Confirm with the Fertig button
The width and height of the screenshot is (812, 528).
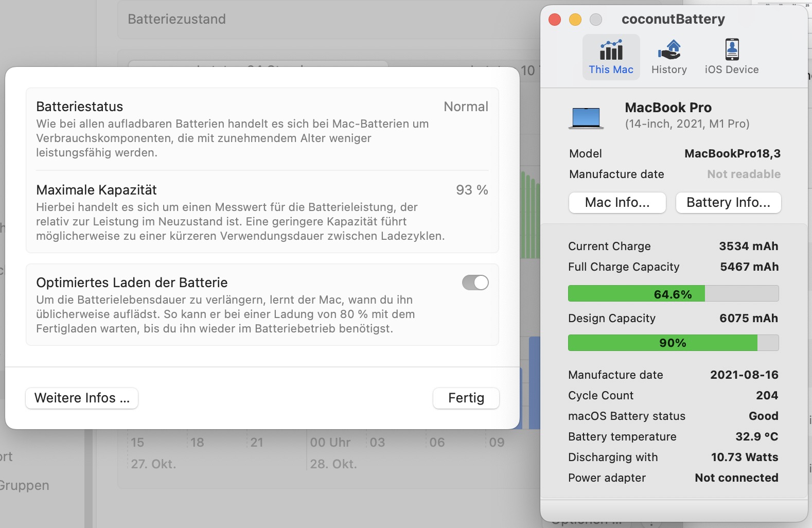click(x=466, y=398)
